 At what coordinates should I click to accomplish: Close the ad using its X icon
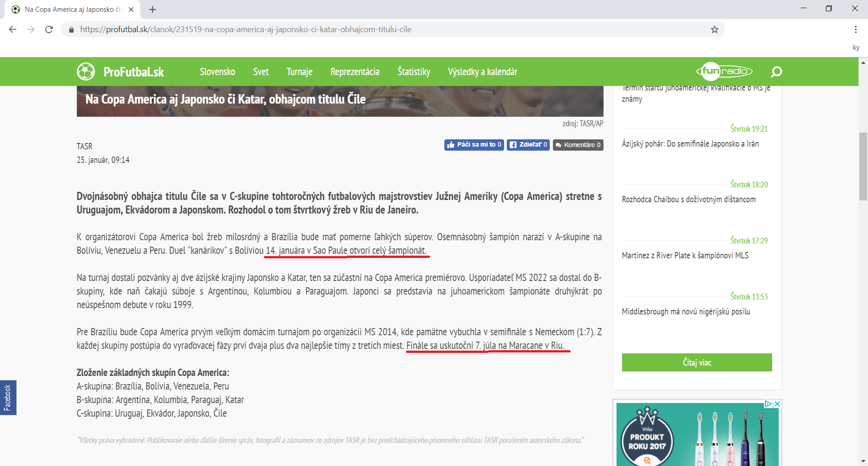pos(777,404)
